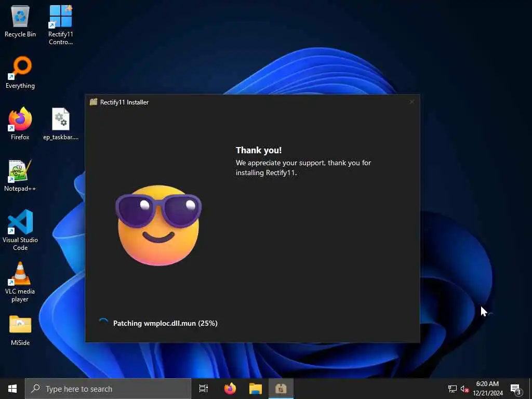Click the Rectify11 Installer title bar icon

[x=94, y=102]
